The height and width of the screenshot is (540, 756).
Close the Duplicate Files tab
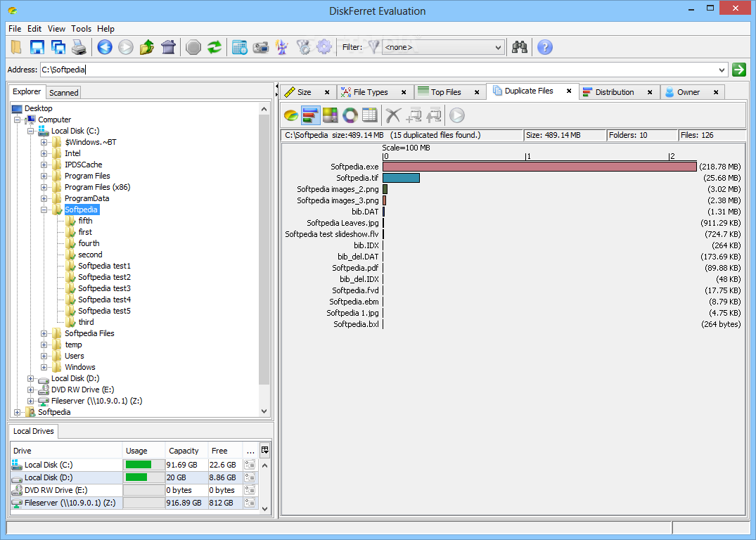click(x=569, y=91)
